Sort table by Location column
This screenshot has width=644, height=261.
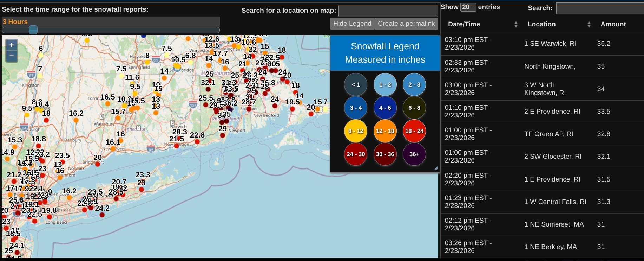[558, 24]
